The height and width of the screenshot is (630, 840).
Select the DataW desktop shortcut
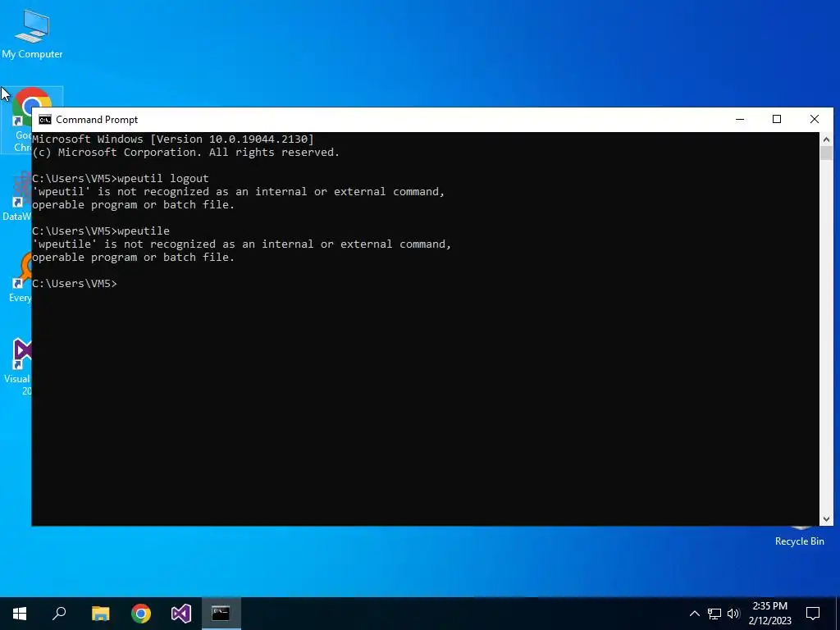point(17,199)
